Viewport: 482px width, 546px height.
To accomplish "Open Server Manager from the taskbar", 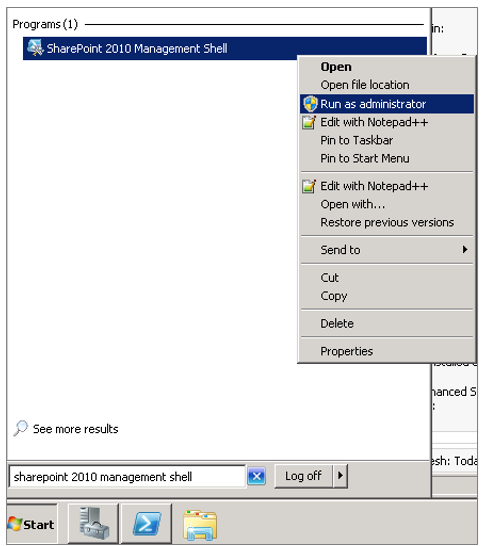I will [93, 523].
